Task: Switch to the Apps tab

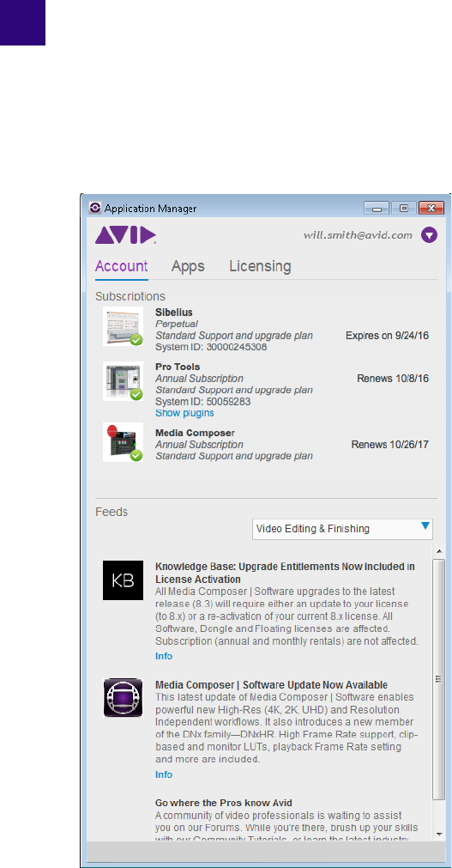Action: [188, 266]
